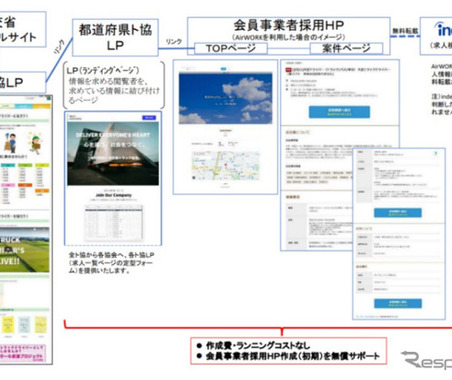This screenshot has width=452, height=380.
Task: Click the 協LP box on the left
Action: click(23, 82)
